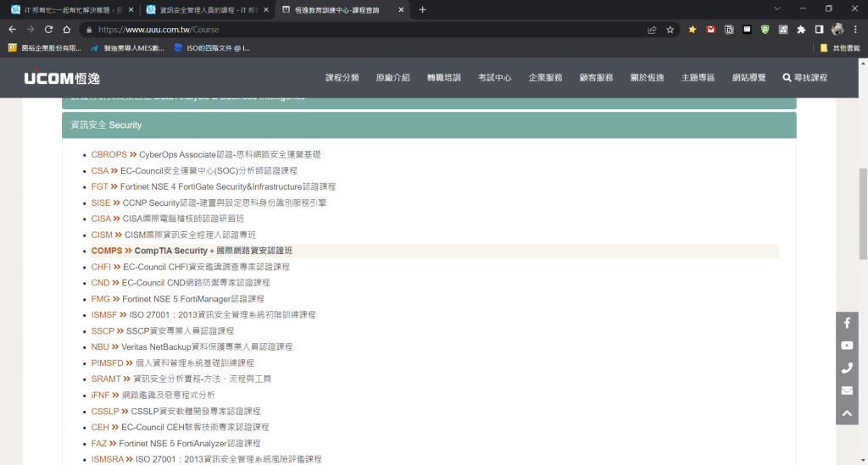Open the 網站導覽 navigation menu

pyautogui.click(x=749, y=78)
